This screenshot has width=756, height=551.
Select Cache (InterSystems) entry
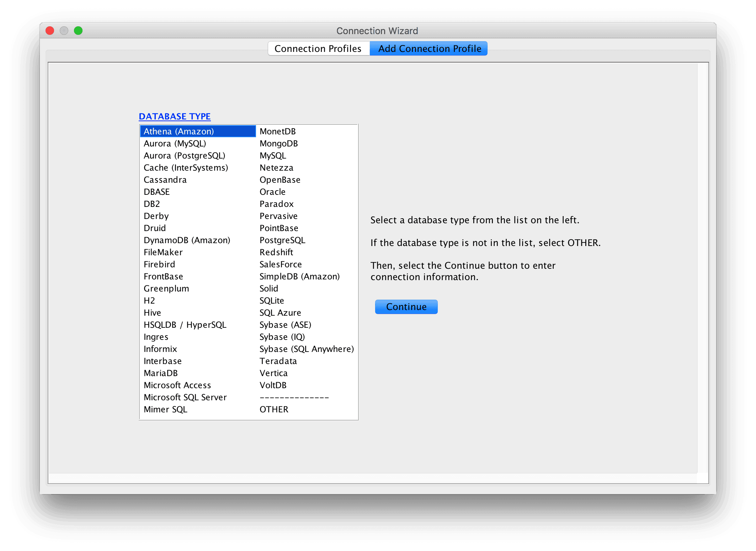coord(198,167)
